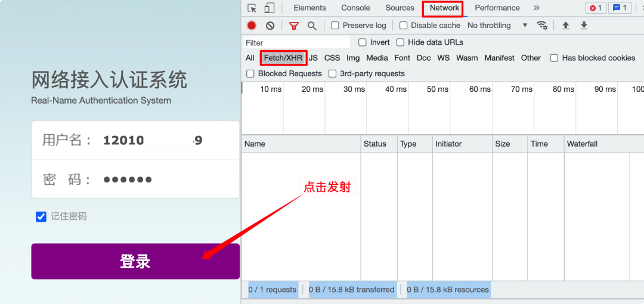Stop recording network log via red dot
This screenshot has width=644, height=304.
coord(252,26)
